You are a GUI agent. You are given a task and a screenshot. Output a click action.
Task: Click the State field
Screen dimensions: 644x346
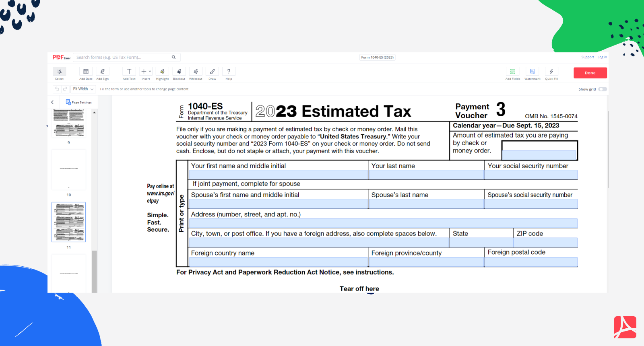pos(481,243)
